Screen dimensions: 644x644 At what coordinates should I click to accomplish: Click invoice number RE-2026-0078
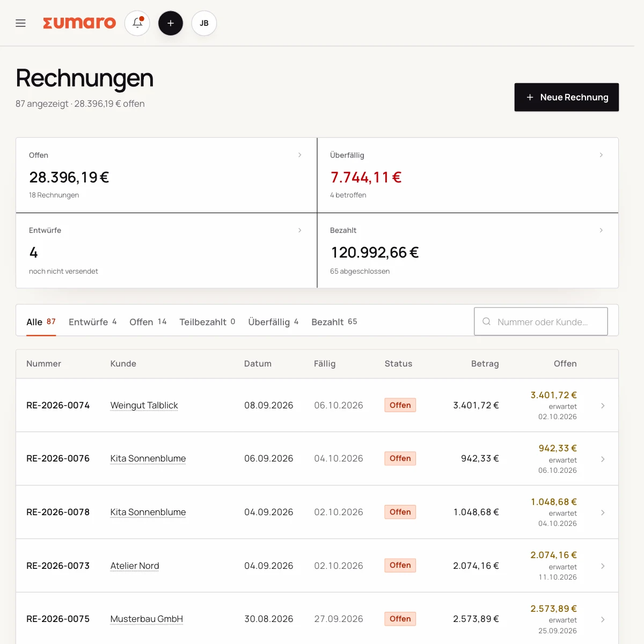(x=58, y=512)
